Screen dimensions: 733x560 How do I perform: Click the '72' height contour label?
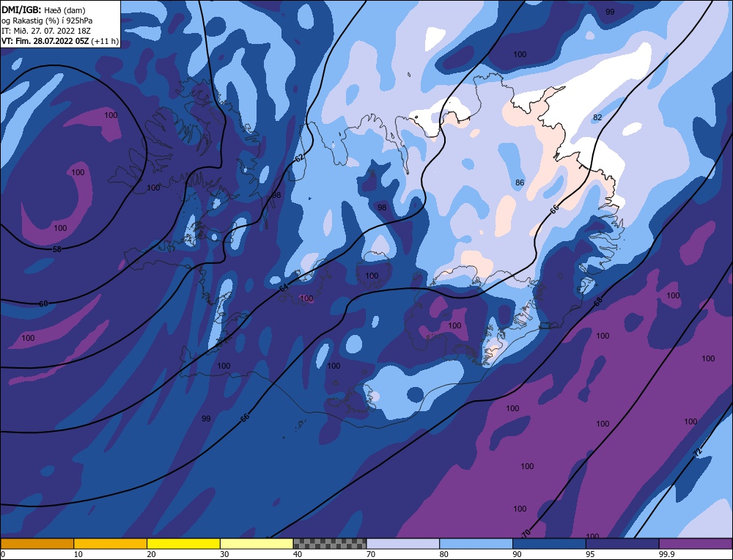[x=698, y=452]
